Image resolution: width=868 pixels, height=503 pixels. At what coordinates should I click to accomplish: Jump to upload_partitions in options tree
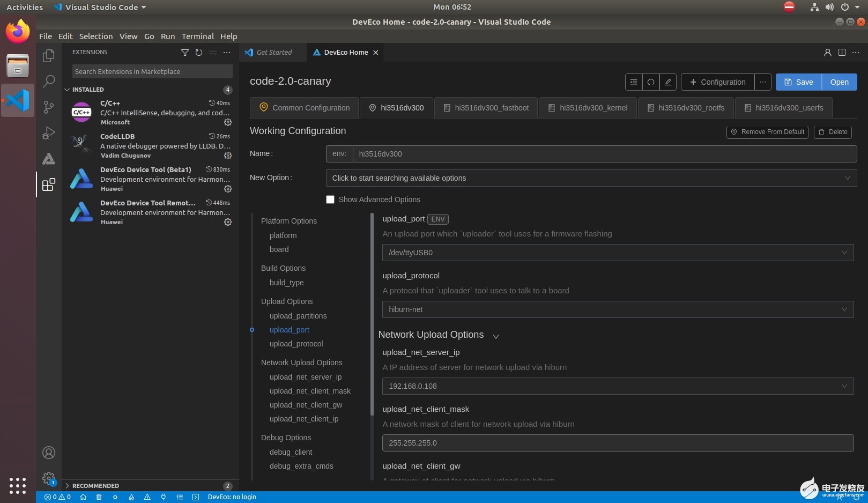click(x=298, y=316)
